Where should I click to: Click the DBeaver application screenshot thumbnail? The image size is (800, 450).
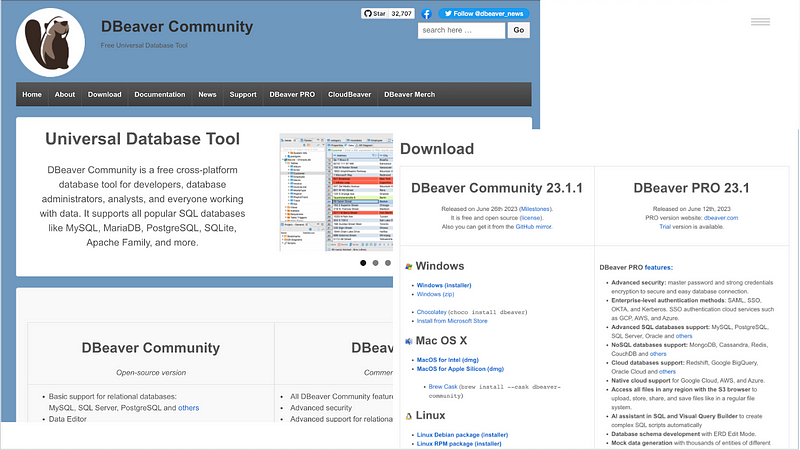click(336, 192)
